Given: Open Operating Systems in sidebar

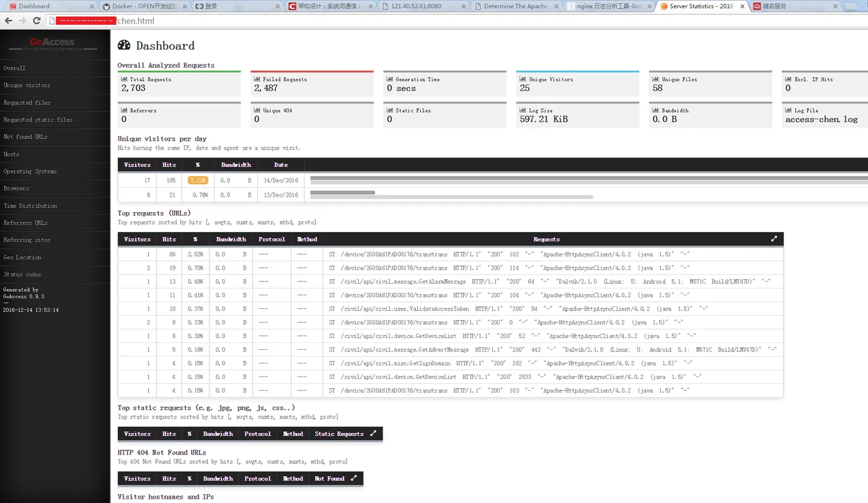Looking at the screenshot, I should (x=55, y=171).
